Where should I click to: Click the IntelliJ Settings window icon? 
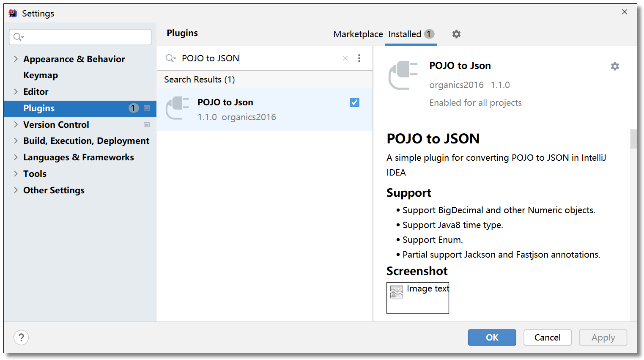point(13,13)
